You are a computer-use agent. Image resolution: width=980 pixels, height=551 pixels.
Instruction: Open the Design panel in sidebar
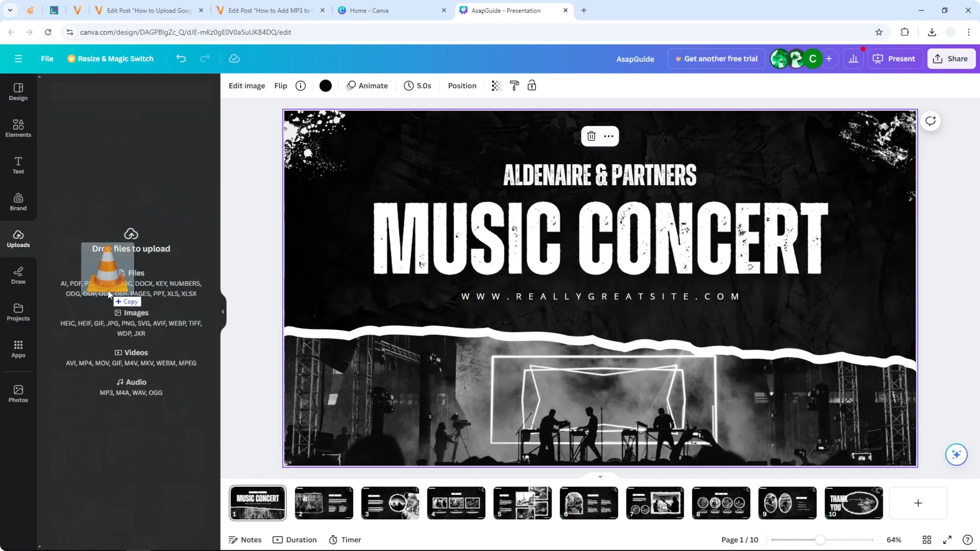click(x=18, y=92)
